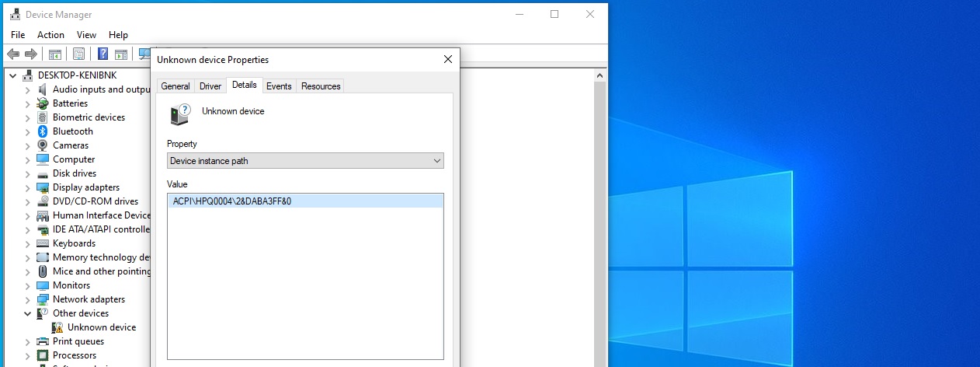Switch to the Events tab

tap(279, 86)
